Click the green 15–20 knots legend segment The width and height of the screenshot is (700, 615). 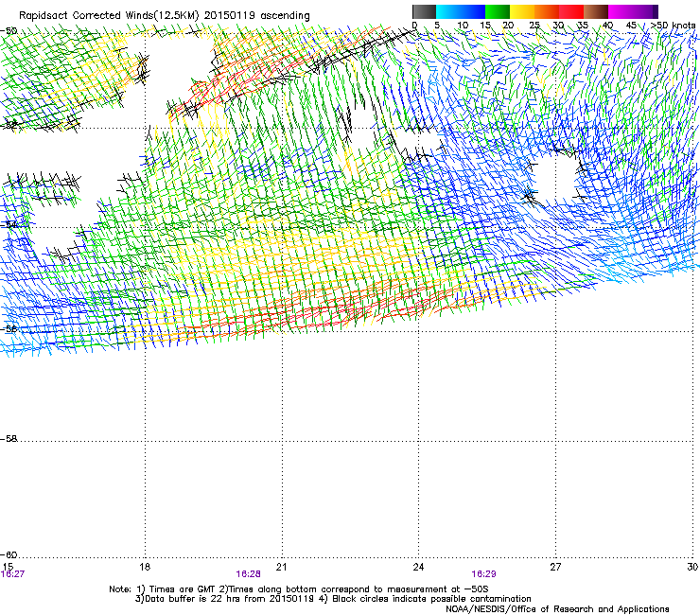[x=498, y=11]
